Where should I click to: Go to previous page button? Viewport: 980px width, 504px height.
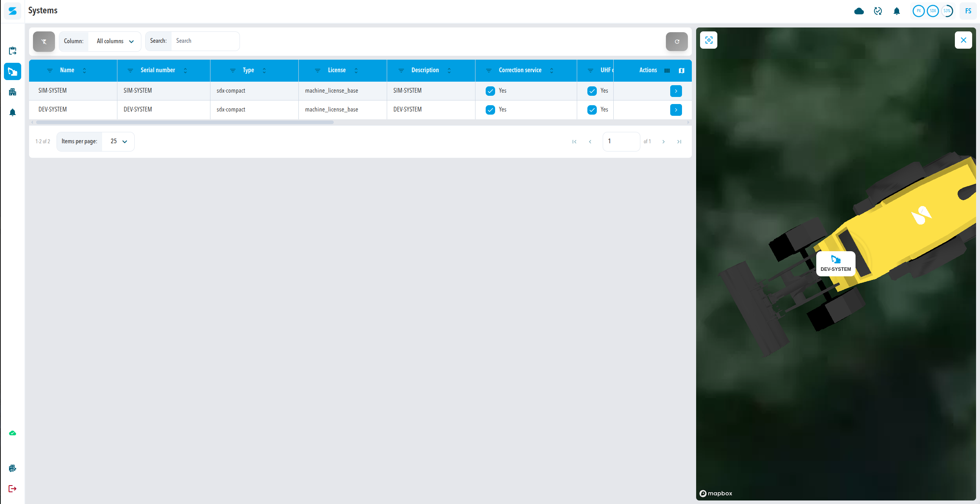(x=590, y=142)
